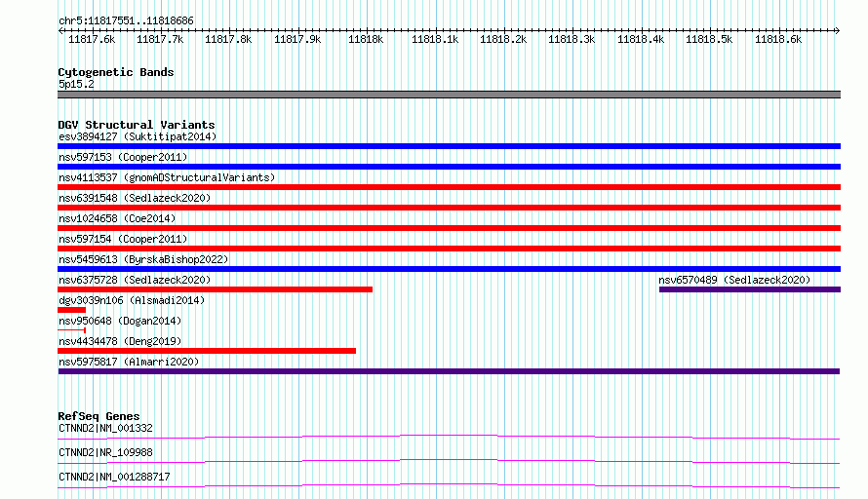This screenshot has width=868, height=499.
Task: Open the nsv6570489 (Sedlazeck2020) label
Action: [x=734, y=280]
